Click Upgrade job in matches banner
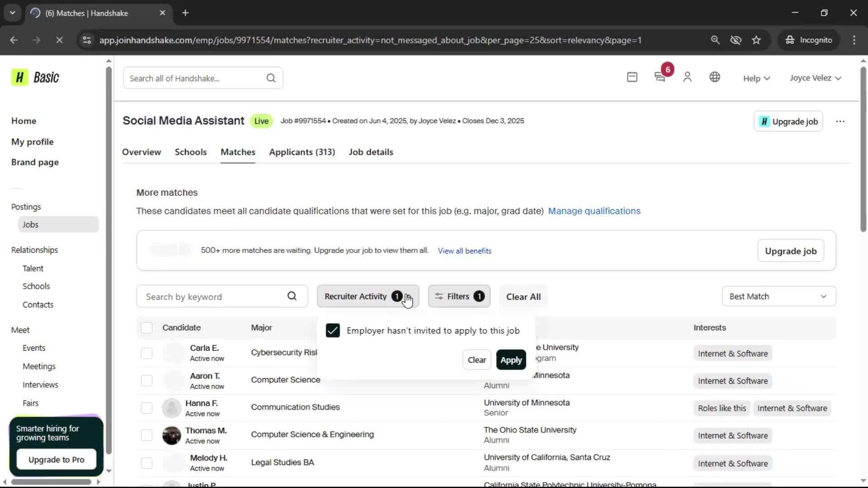The image size is (868, 488). (x=791, y=251)
